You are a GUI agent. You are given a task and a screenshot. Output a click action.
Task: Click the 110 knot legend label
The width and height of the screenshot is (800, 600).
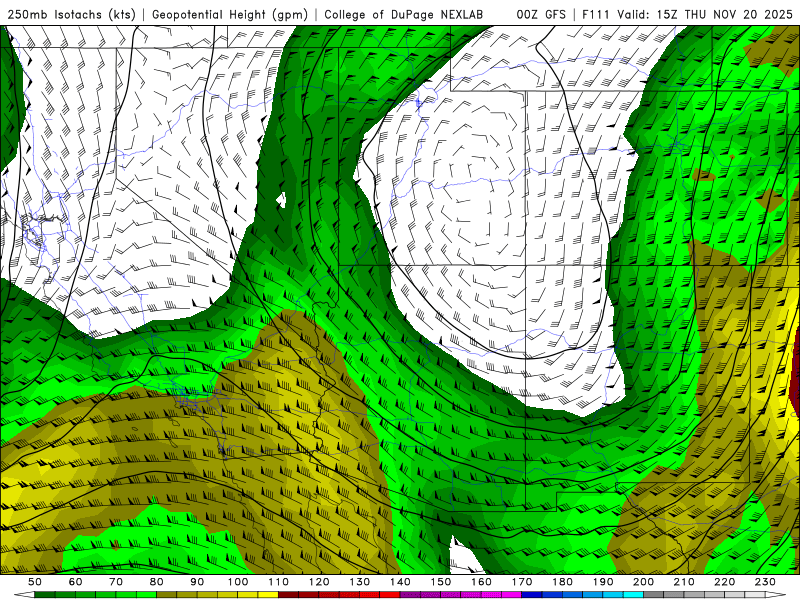tap(279, 582)
